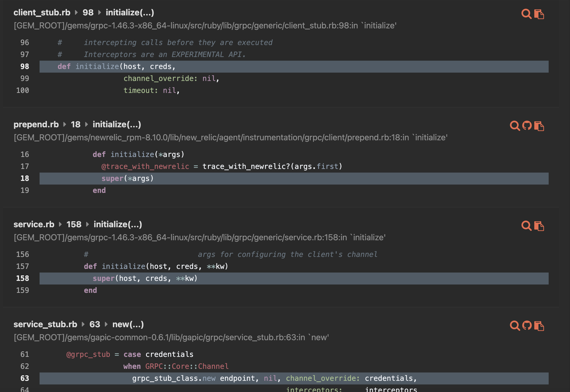
Task: Click the initialize(...) label in prepend.rb header
Action: coord(117,124)
